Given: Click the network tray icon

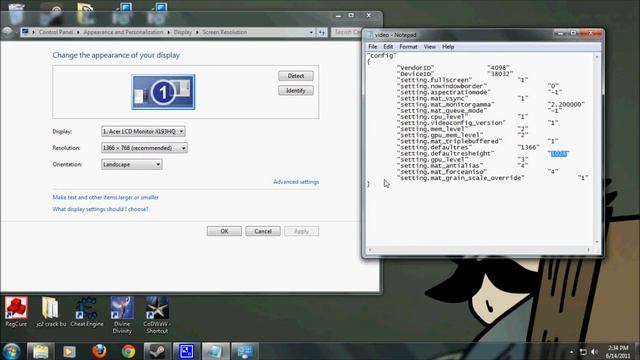Looking at the screenshot, I should point(583,352).
